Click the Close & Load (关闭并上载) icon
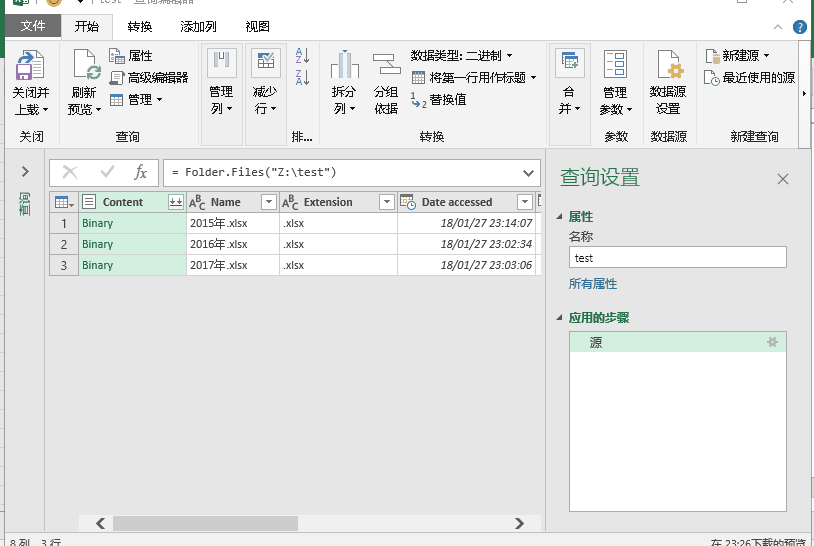The height and width of the screenshot is (546, 814). tap(30, 66)
